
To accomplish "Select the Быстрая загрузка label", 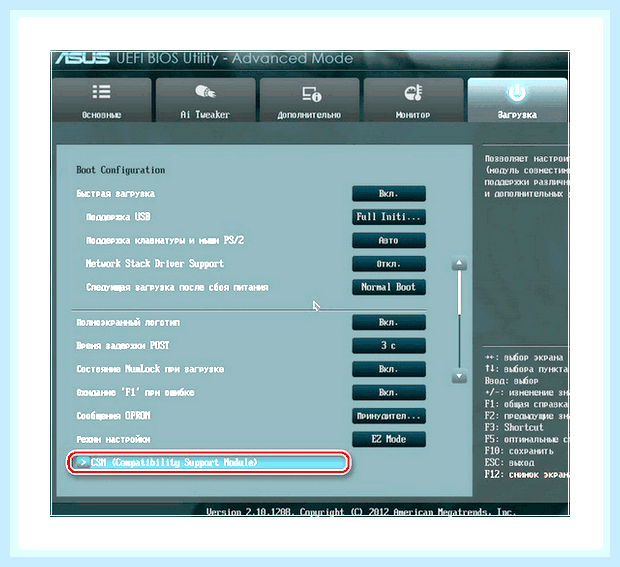I will (x=115, y=194).
